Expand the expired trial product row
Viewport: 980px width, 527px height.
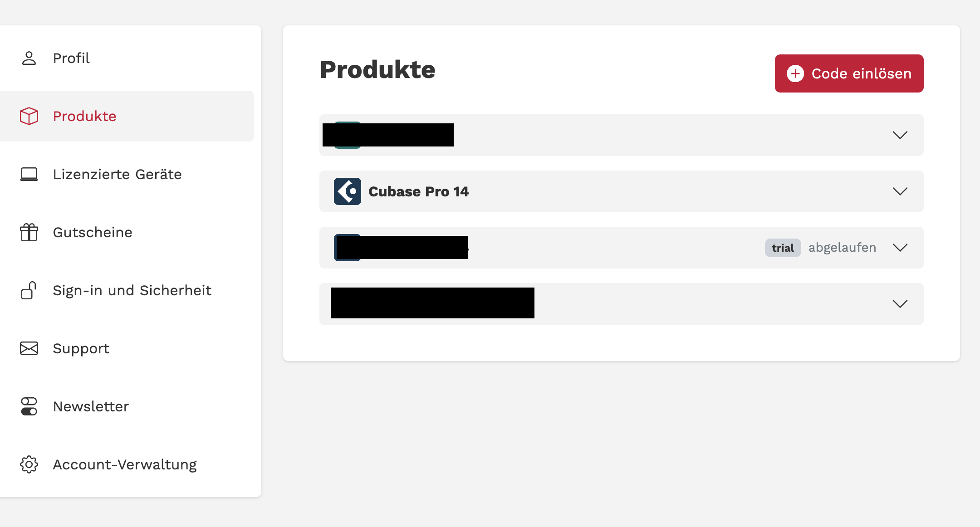tap(901, 248)
